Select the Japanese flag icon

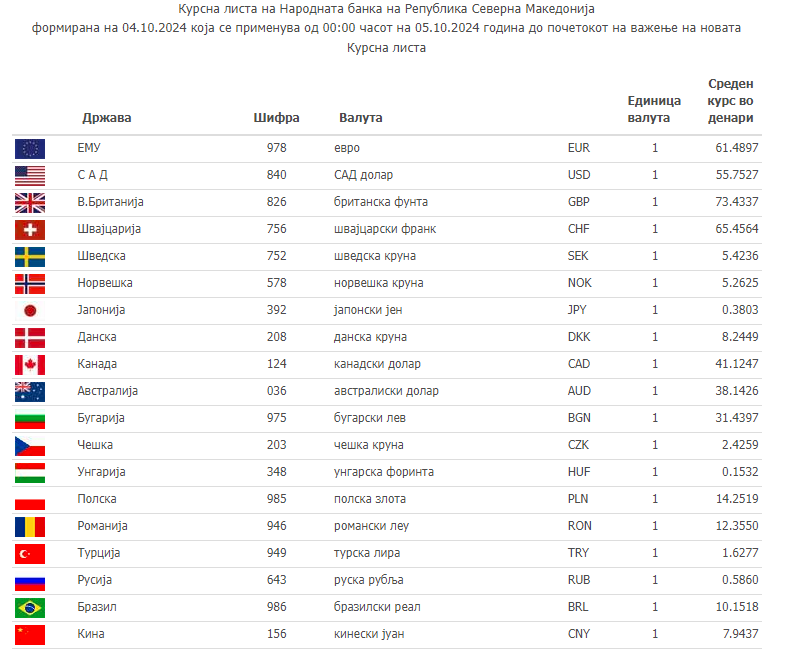tap(30, 311)
